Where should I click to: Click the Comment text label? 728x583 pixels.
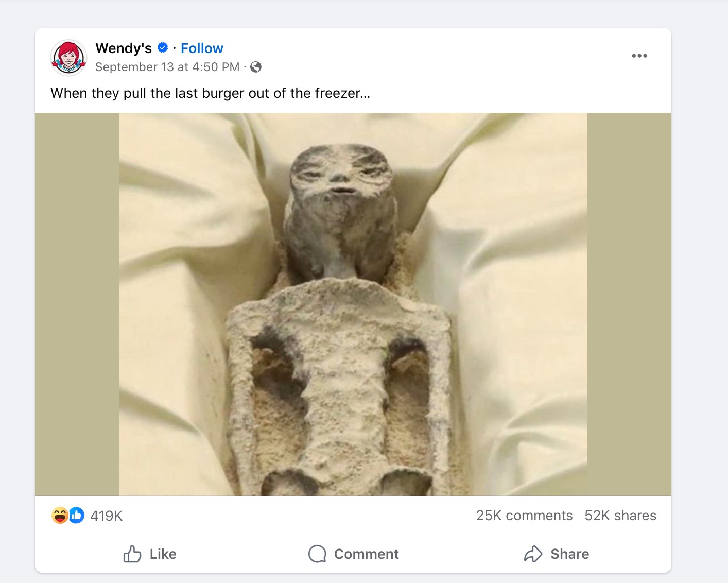pos(366,554)
